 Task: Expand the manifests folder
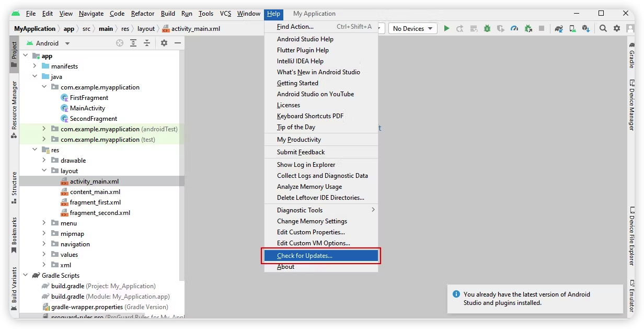(x=34, y=66)
